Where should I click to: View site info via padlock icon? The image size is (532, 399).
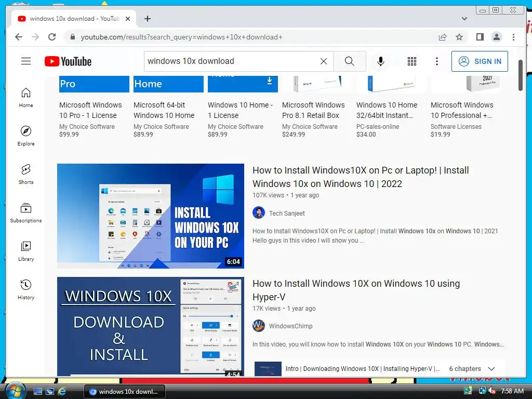(x=72, y=37)
